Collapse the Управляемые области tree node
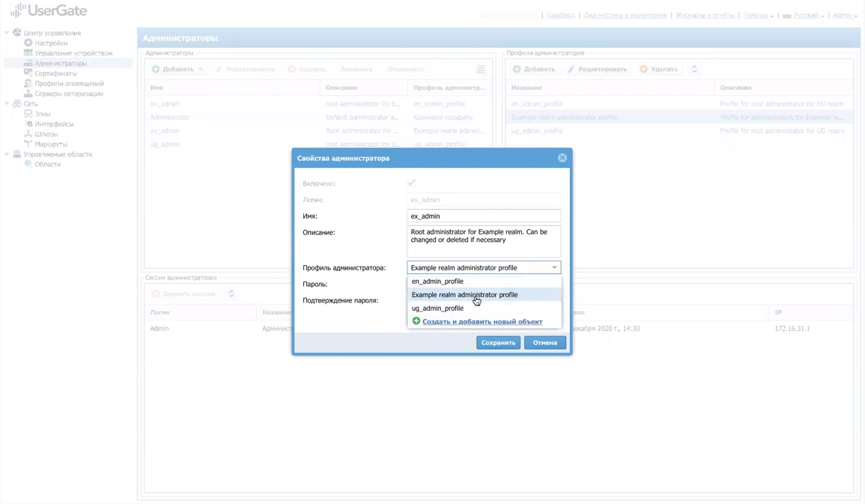Screen dimensions: 865x504 [x=7, y=154]
